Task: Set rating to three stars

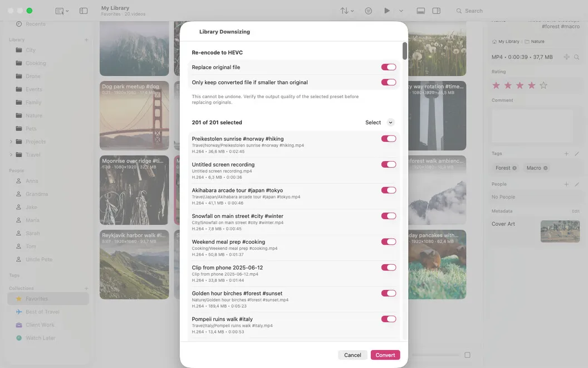Action: (x=520, y=86)
